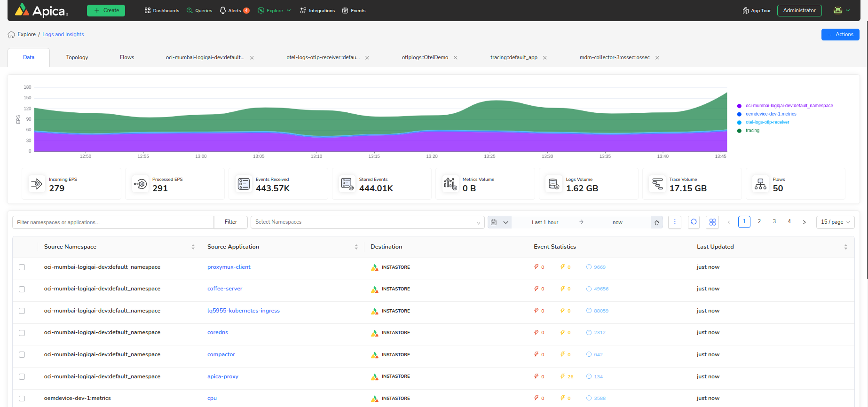868x407 pixels.
Task: Open the Alerts bell icon
Action: [x=223, y=10]
